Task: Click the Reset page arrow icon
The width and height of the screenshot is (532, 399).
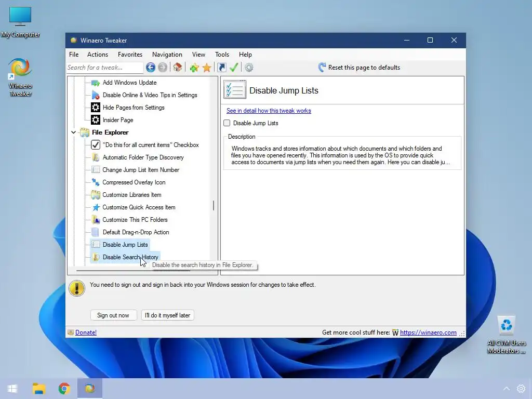Action: [x=322, y=68]
